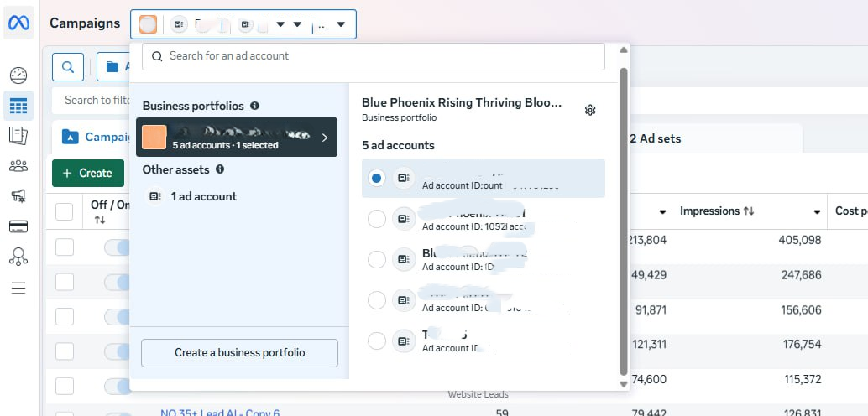The height and width of the screenshot is (416, 868).
Task: Open Audiences people icon in sidebar
Action: pos(18,166)
